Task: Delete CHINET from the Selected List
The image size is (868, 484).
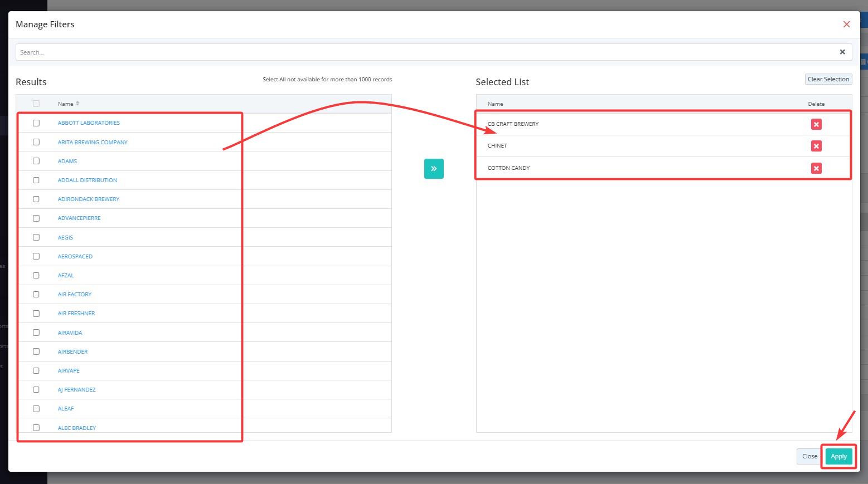Action: [816, 146]
